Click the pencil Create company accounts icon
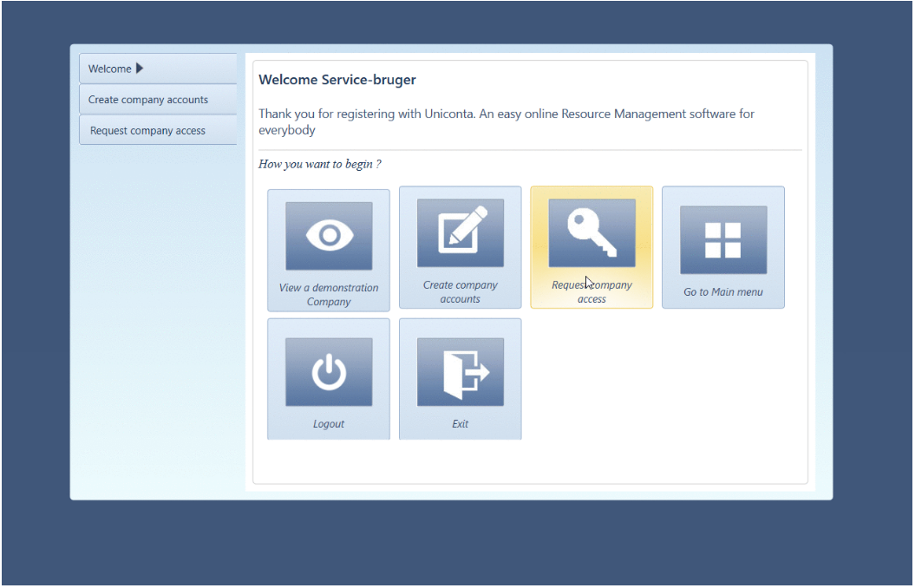Image resolution: width=915 pixels, height=588 pixels. (460, 232)
